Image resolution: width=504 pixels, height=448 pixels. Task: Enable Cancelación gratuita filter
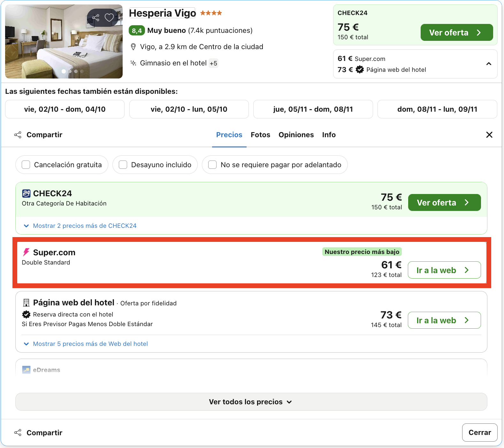pyautogui.click(x=26, y=165)
